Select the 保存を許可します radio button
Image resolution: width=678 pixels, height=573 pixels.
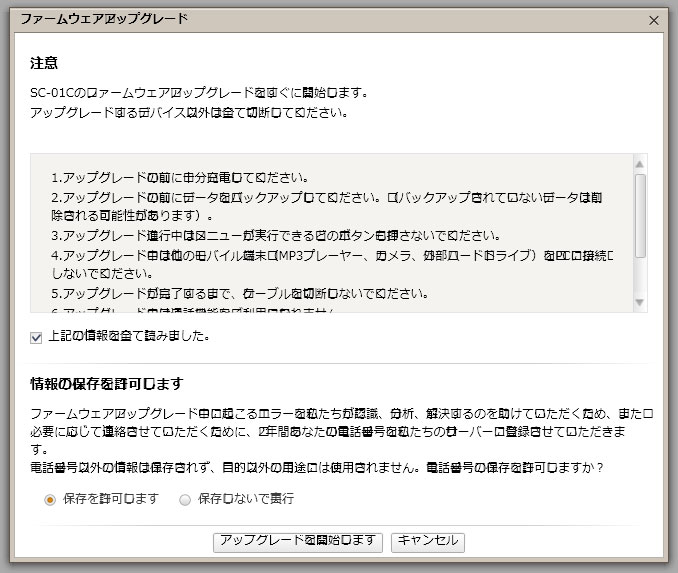pyautogui.click(x=50, y=500)
